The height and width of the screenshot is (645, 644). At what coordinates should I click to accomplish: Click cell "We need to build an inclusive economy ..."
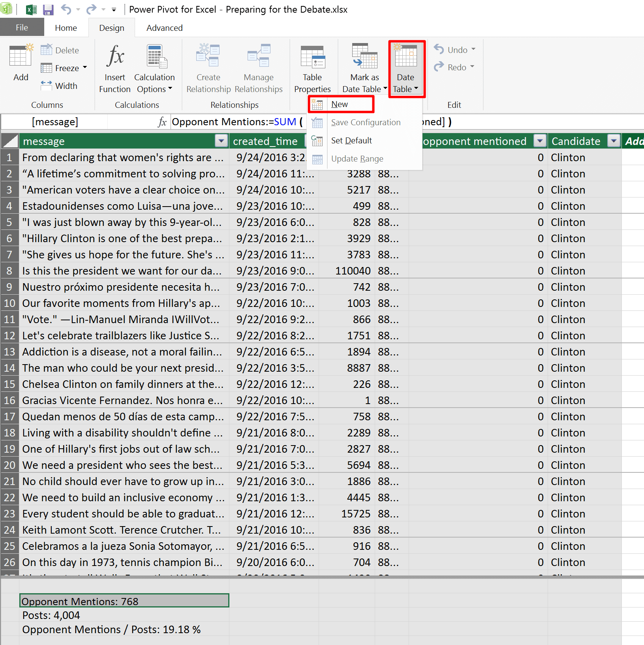pyautogui.click(x=124, y=498)
